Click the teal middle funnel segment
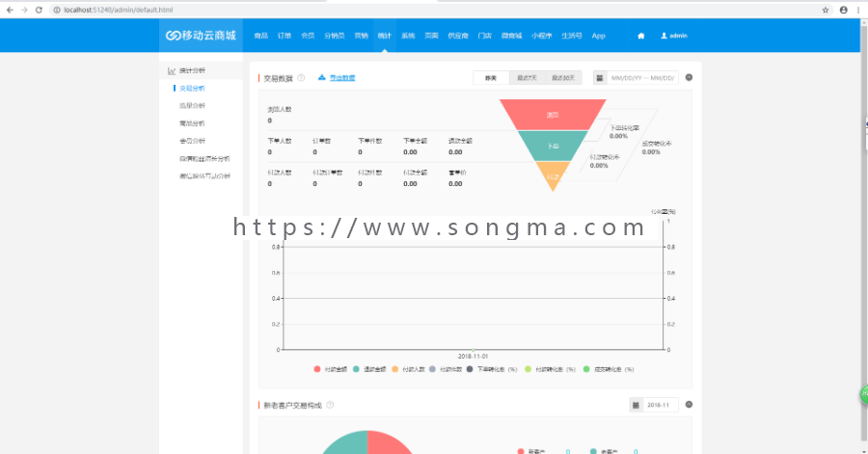This screenshot has width=868, height=454. (x=553, y=146)
